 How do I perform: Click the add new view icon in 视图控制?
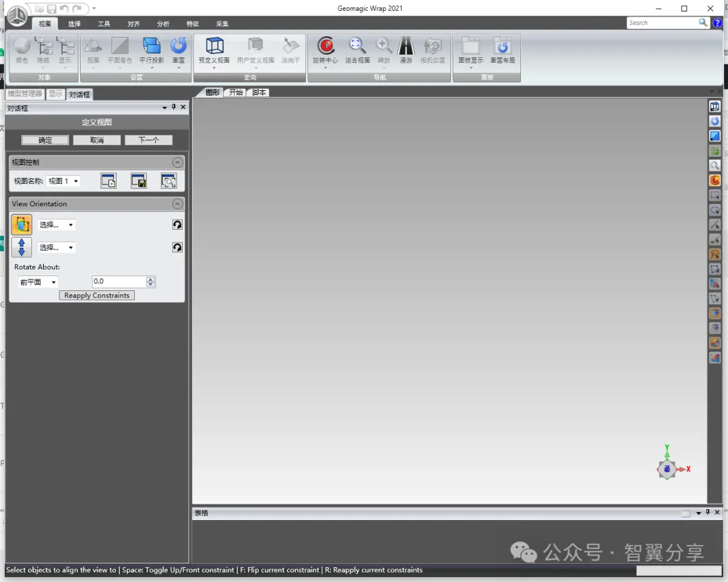109,181
